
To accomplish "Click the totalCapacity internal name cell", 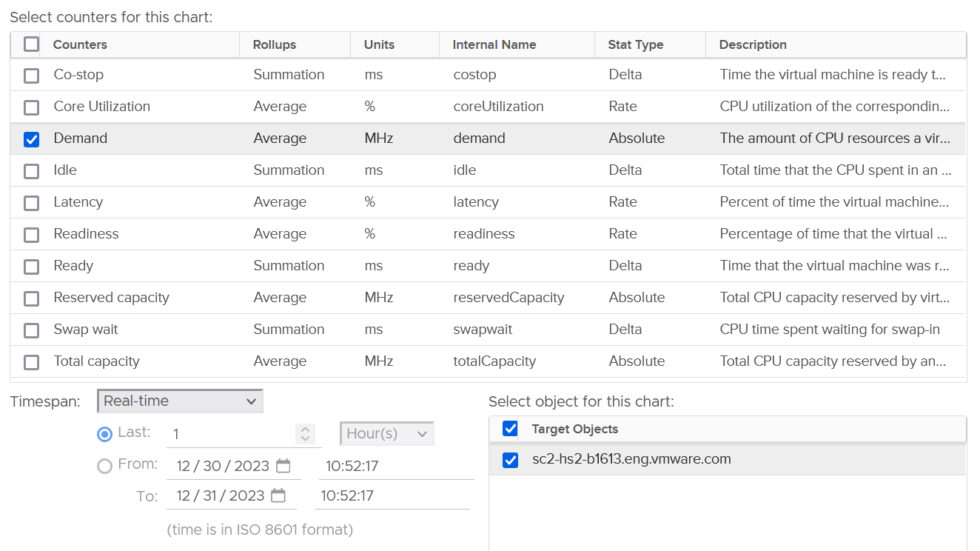I will click(x=494, y=361).
